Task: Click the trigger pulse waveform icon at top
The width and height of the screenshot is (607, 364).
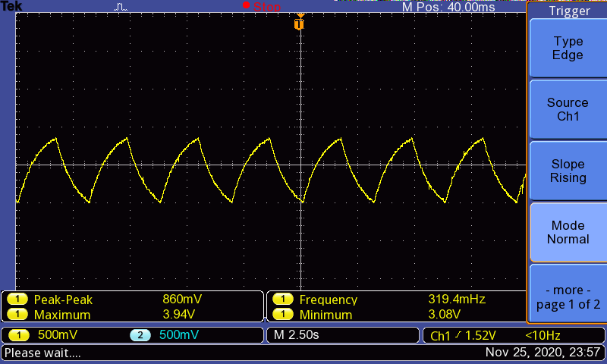Action: (x=121, y=7)
